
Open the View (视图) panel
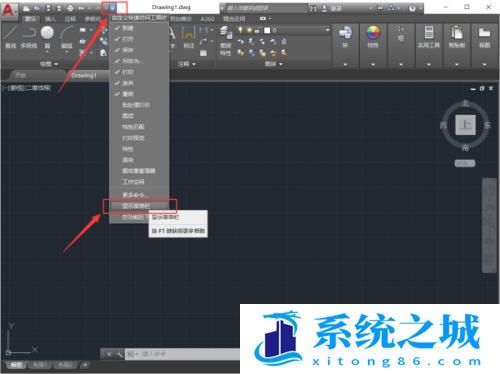[x=484, y=37]
